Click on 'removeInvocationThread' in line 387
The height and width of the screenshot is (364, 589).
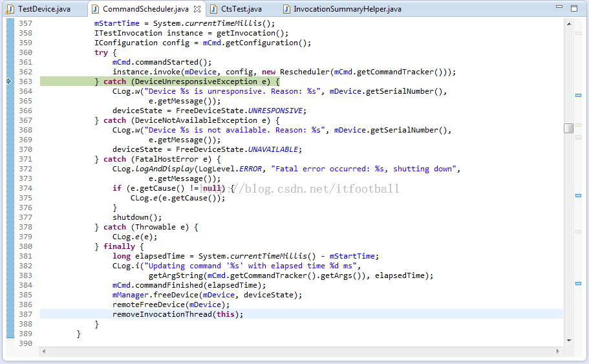pos(162,314)
